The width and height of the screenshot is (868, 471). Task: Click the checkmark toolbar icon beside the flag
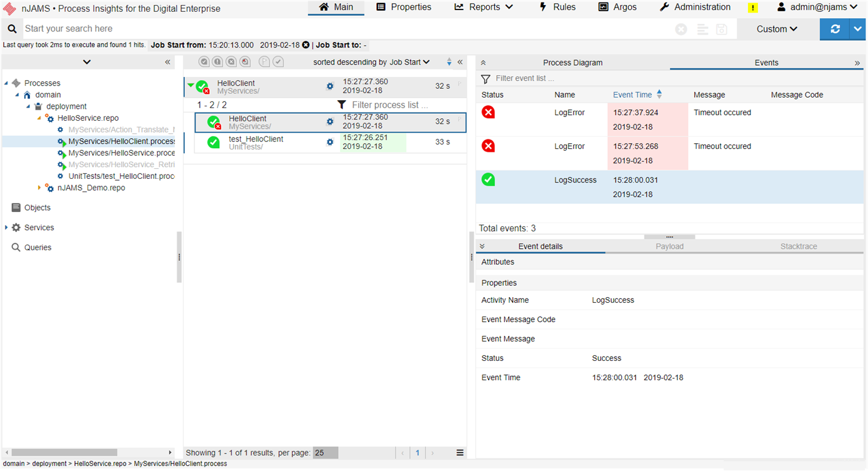pyautogui.click(x=278, y=61)
